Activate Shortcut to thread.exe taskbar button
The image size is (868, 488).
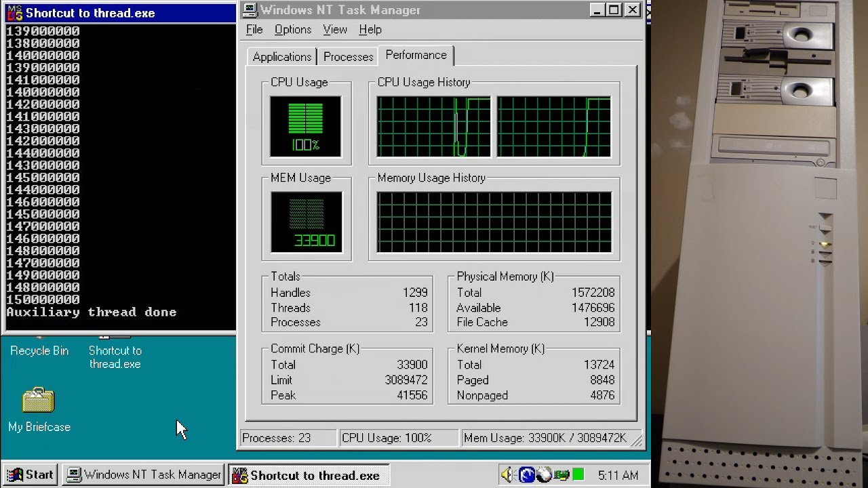[308, 475]
